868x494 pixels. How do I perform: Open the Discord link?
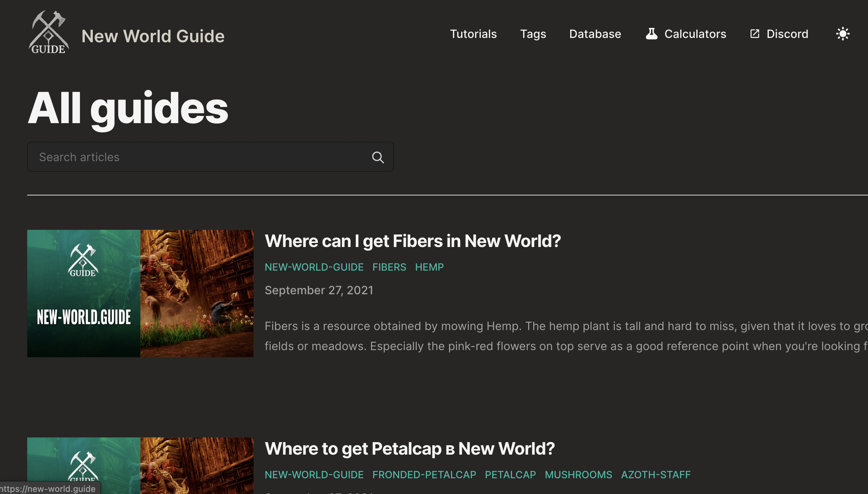coord(787,34)
